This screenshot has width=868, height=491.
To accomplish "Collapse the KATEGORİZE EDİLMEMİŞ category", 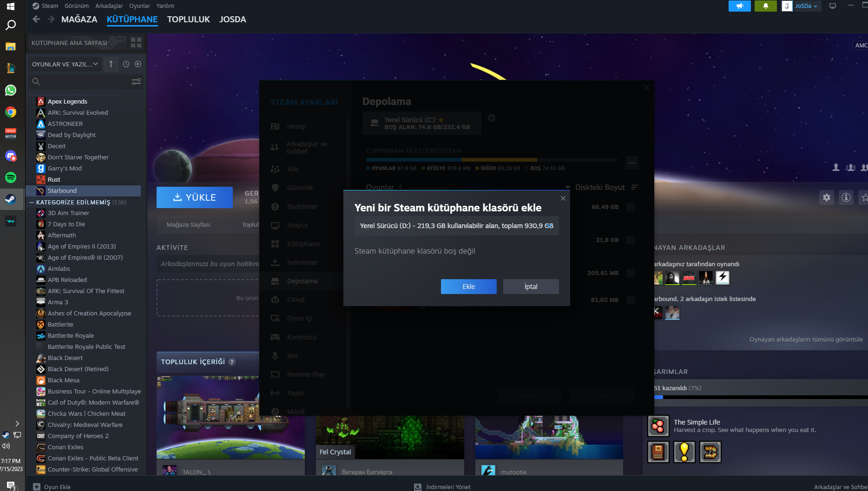I will pos(32,202).
